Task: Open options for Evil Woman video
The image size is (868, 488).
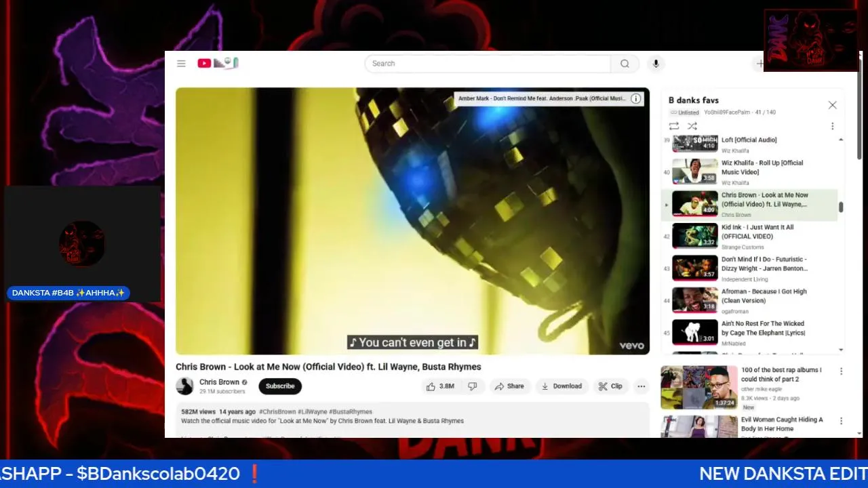Action: [841, 421]
